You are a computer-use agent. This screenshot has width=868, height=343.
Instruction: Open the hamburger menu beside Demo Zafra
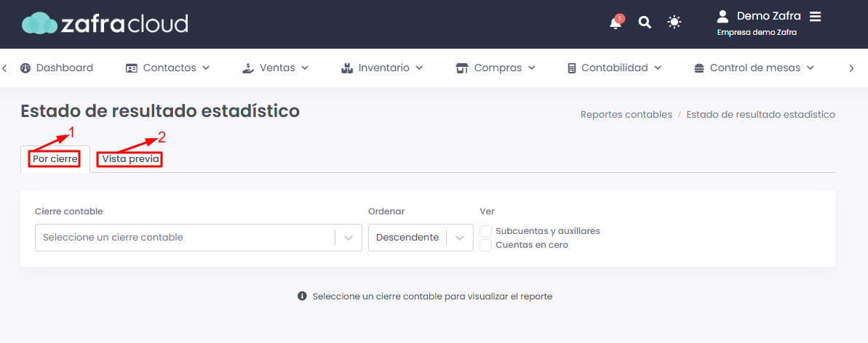815,16
